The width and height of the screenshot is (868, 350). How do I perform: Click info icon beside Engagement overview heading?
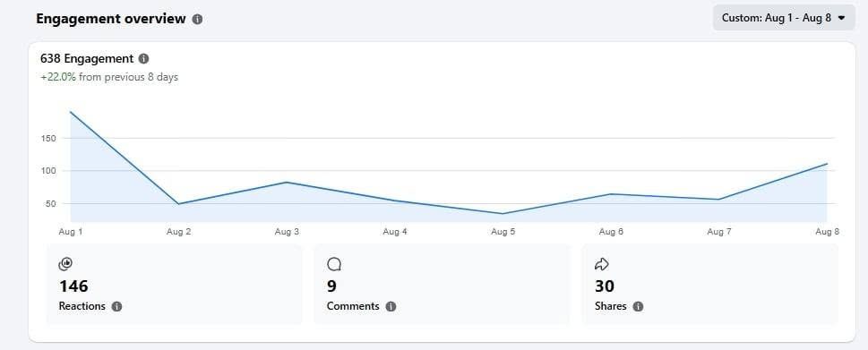pyautogui.click(x=197, y=19)
